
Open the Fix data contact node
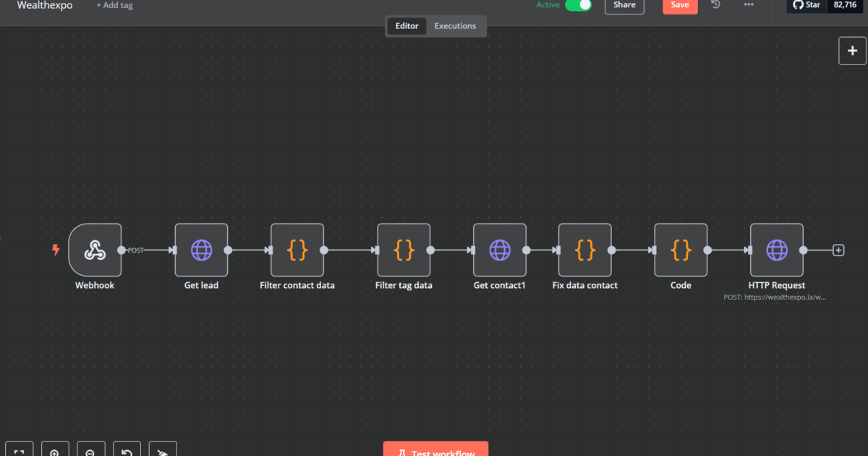click(x=585, y=250)
